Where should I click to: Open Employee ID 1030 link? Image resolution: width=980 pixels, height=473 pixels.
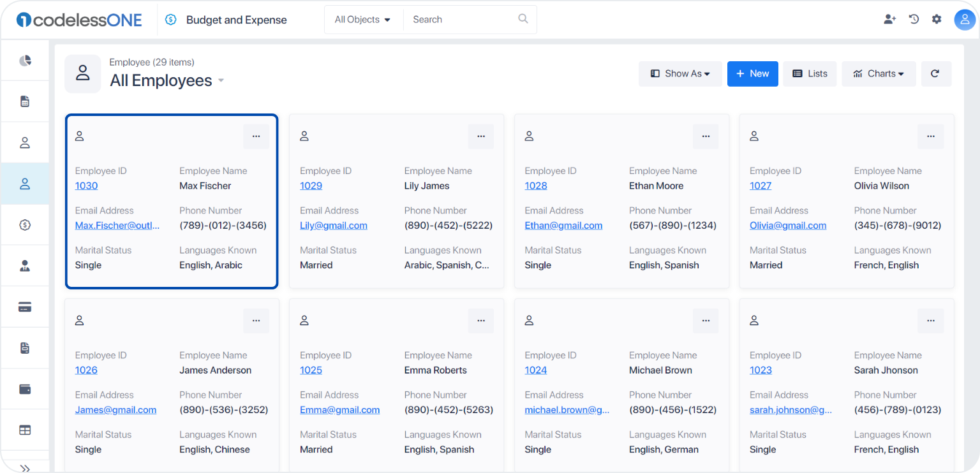[86, 186]
